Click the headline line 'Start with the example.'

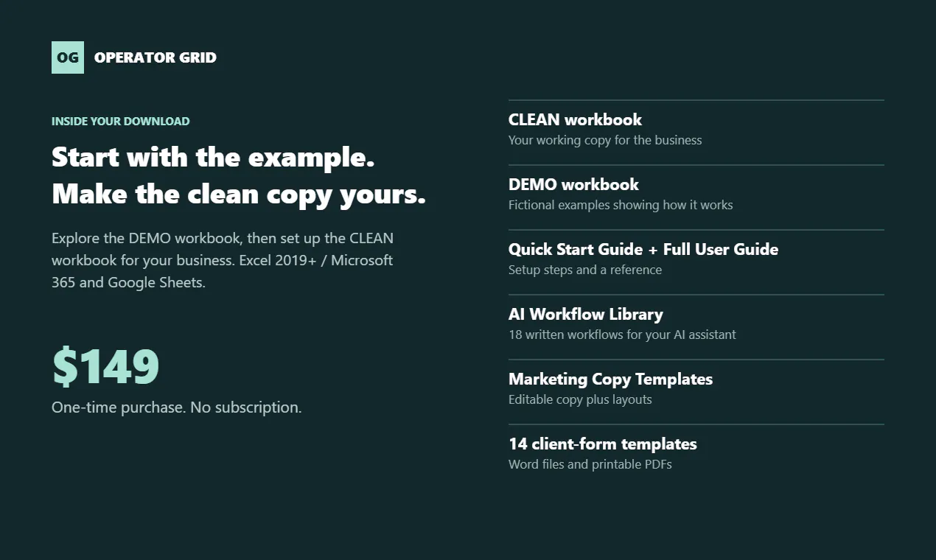coord(214,157)
